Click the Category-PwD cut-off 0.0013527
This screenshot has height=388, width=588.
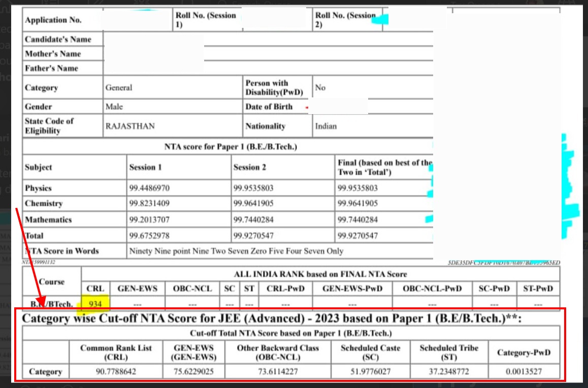pos(524,371)
